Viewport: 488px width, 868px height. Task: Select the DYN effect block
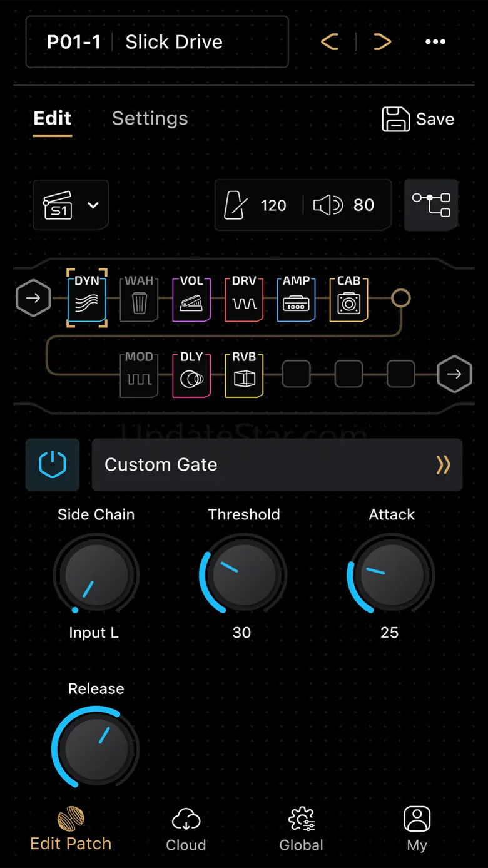[87, 298]
